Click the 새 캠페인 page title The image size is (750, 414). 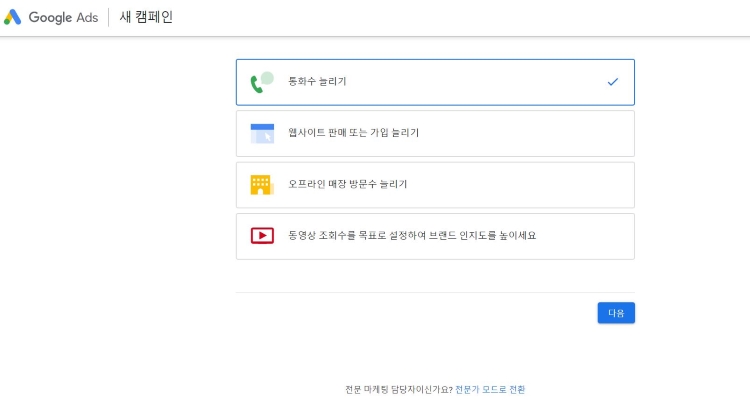146,17
